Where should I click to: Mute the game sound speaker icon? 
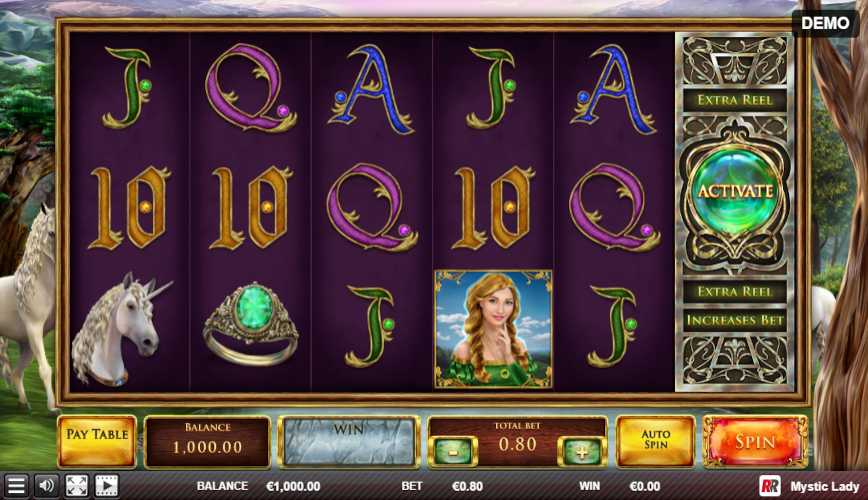[46, 486]
